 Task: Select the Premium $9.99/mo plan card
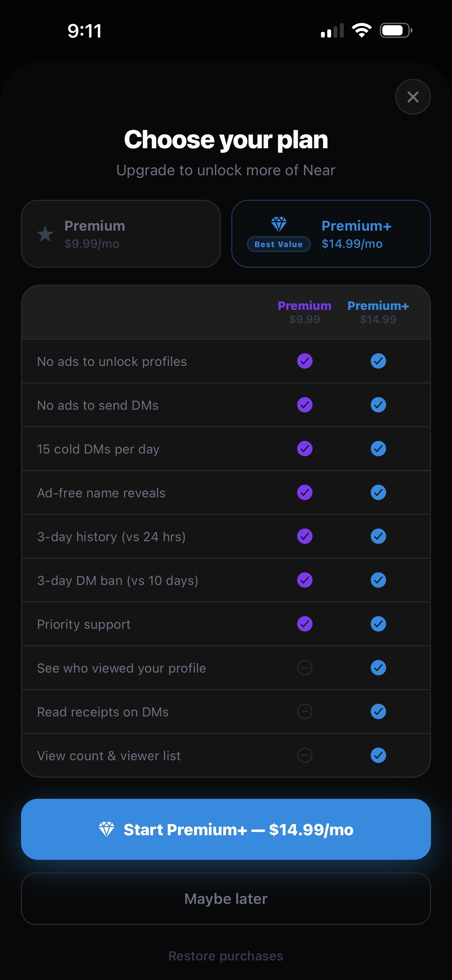point(121,233)
